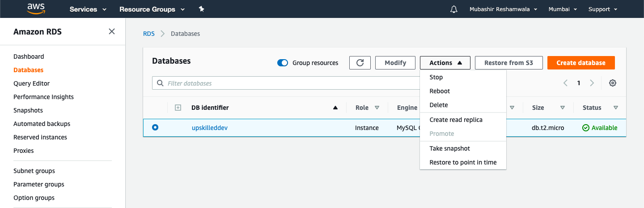
Task: Open Proxies in sidebar
Action: coord(24,151)
